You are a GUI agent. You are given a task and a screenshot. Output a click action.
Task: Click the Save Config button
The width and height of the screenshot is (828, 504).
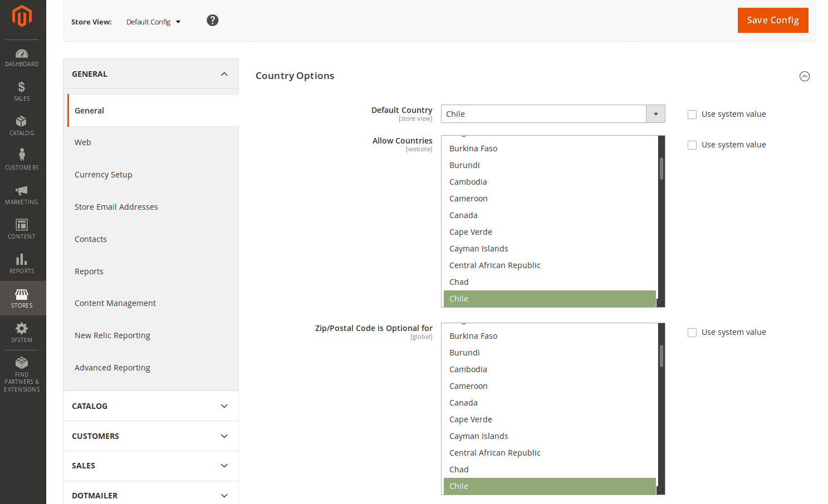coord(772,21)
